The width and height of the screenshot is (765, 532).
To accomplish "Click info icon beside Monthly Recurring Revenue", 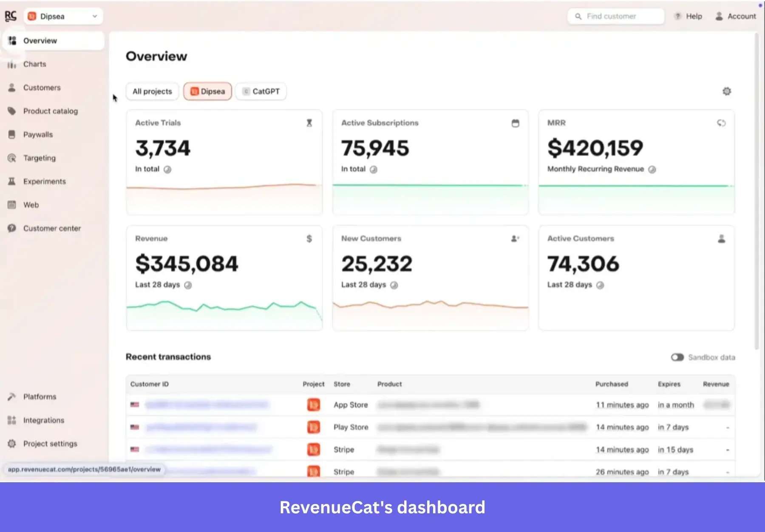I will 652,170.
